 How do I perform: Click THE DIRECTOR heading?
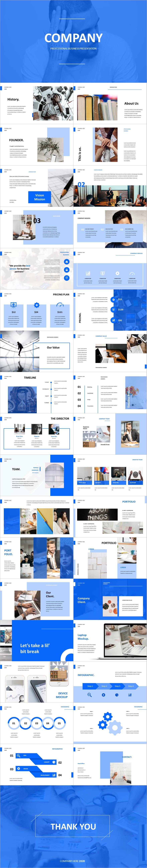tap(60, 418)
